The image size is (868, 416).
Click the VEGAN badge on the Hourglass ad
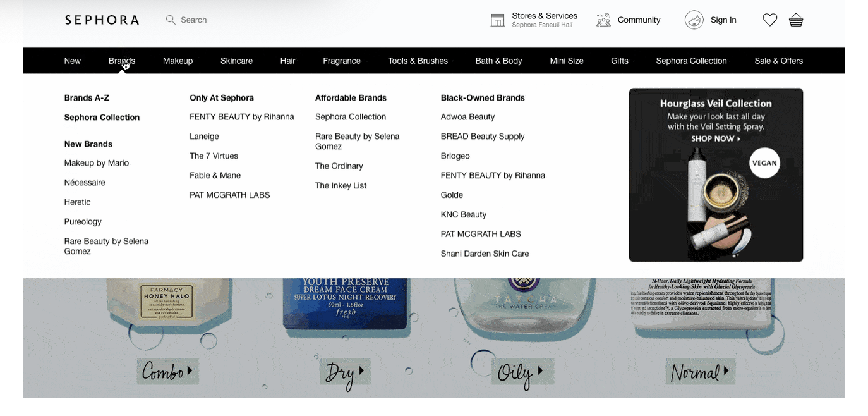764,162
